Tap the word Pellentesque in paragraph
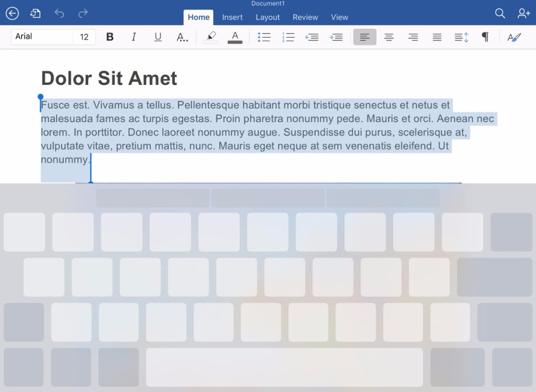 point(208,105)
